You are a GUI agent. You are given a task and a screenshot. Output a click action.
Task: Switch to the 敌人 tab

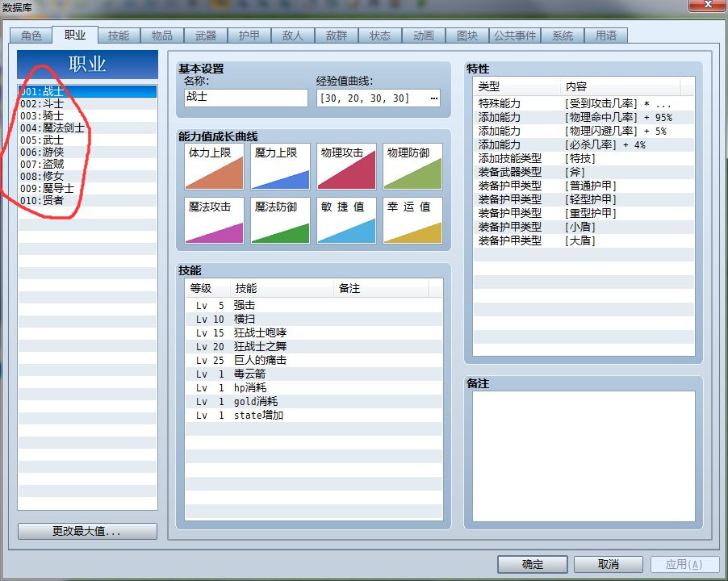[292, 36]
